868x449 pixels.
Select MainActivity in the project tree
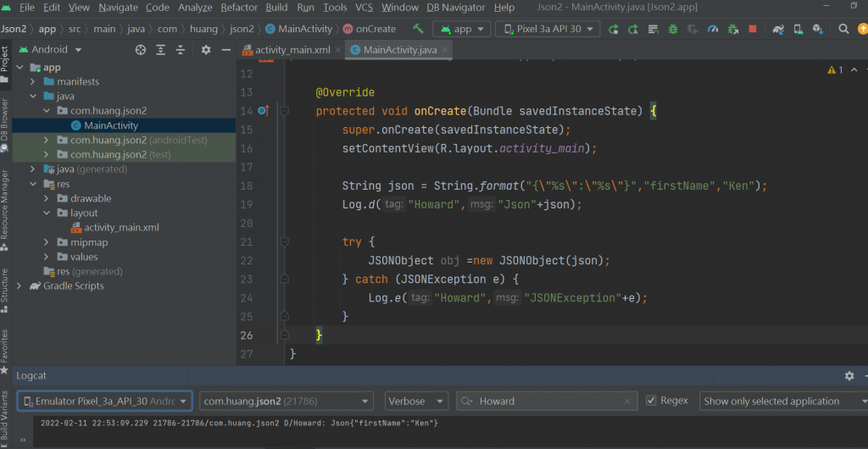click(124, 125)
